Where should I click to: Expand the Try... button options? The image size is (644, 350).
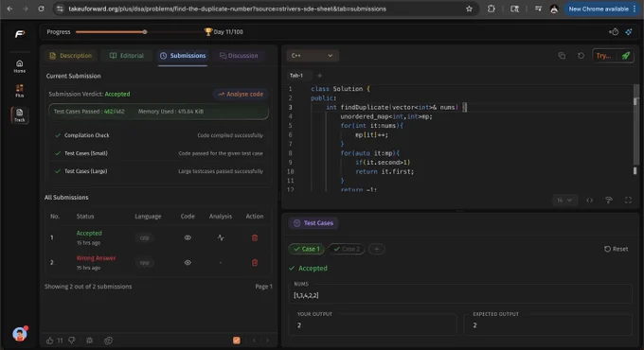pyautogui.click(x=603, y=56)
